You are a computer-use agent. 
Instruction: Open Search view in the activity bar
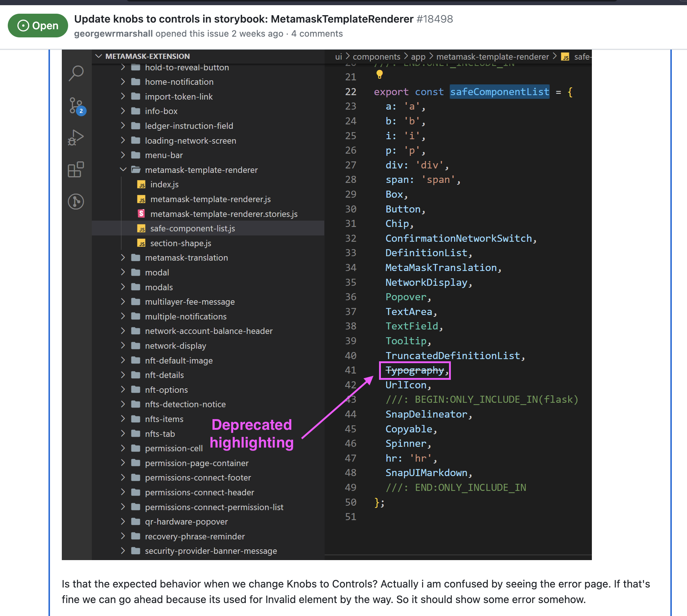tap(76, 73)
